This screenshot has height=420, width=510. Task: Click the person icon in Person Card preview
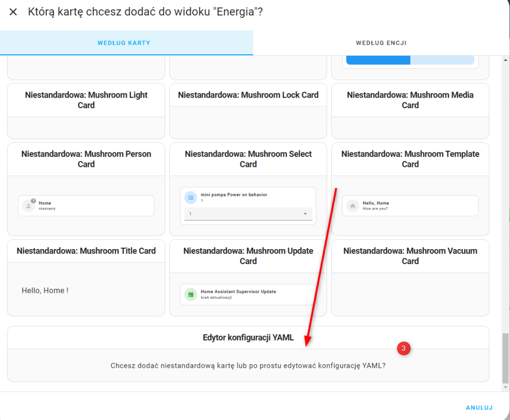29,206
